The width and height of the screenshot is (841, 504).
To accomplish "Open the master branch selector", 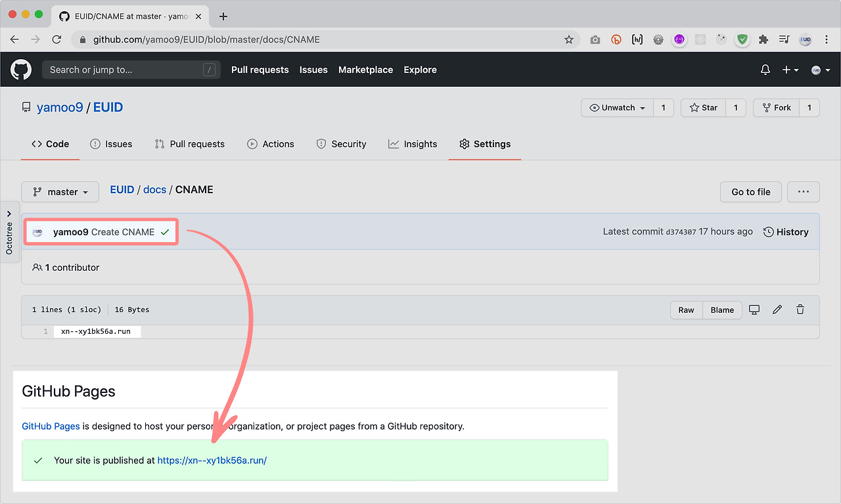I will click(60, 192).
